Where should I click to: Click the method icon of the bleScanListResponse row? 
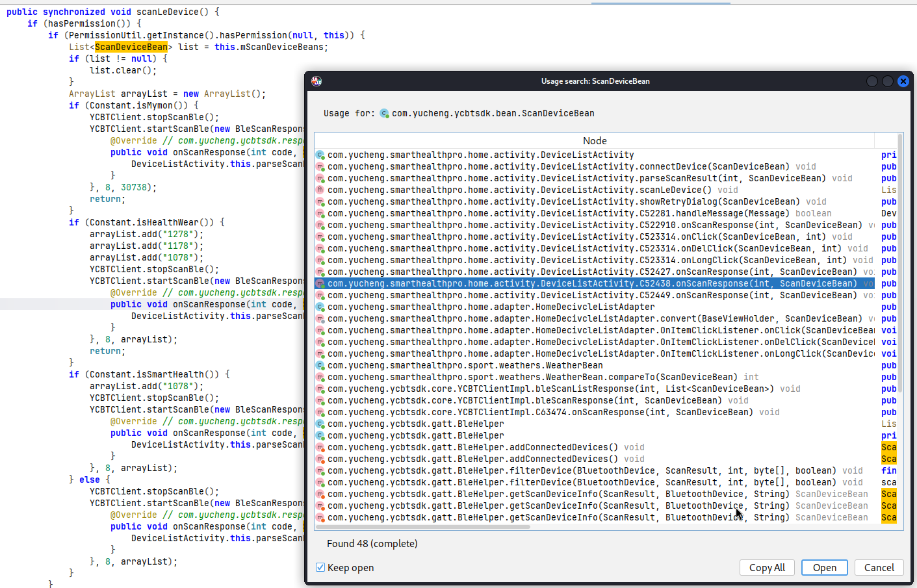point(320,389)
